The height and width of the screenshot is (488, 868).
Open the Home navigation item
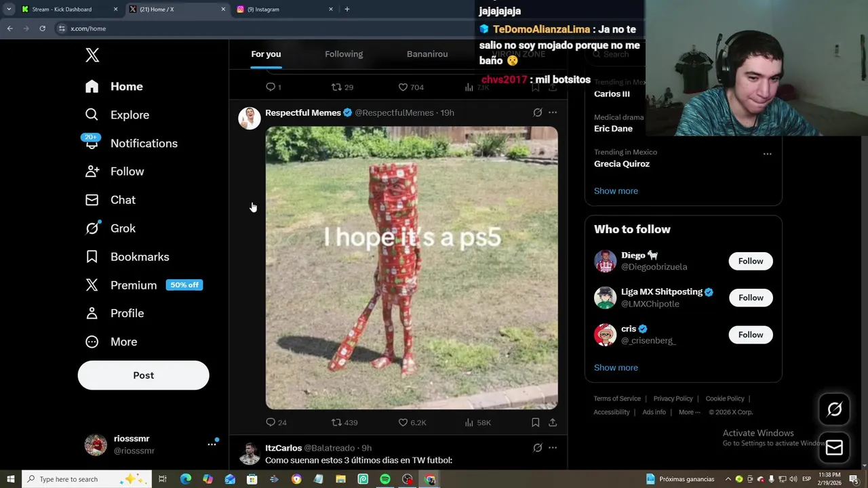pyautogui.click(x=114, y=87)
